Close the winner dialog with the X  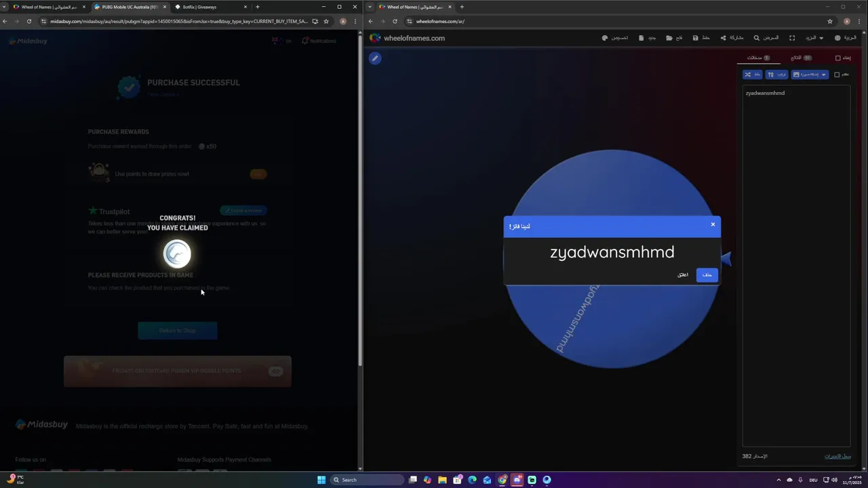(713, 224)
